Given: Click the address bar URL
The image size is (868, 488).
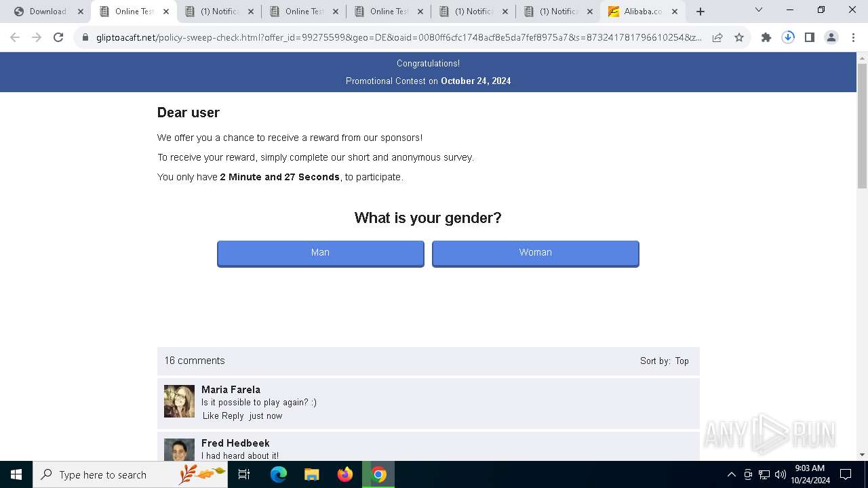Looking at the screenshot, I should tap(399, 38).
